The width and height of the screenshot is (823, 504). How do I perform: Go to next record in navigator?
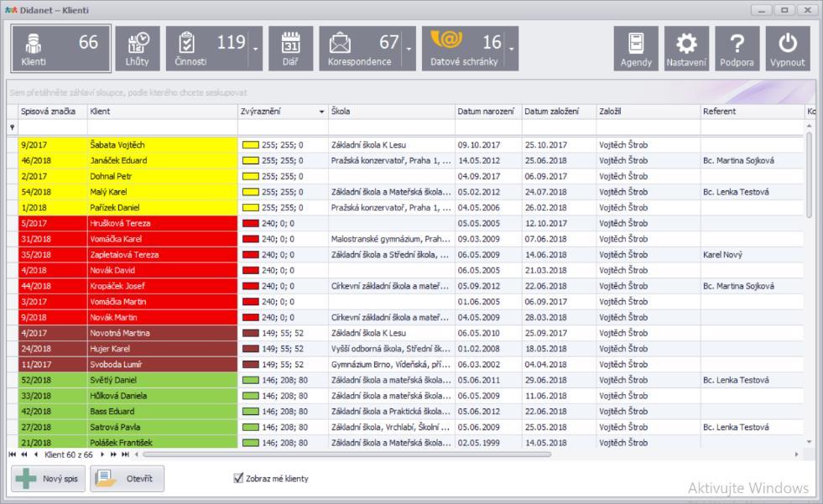pos(102,455)
